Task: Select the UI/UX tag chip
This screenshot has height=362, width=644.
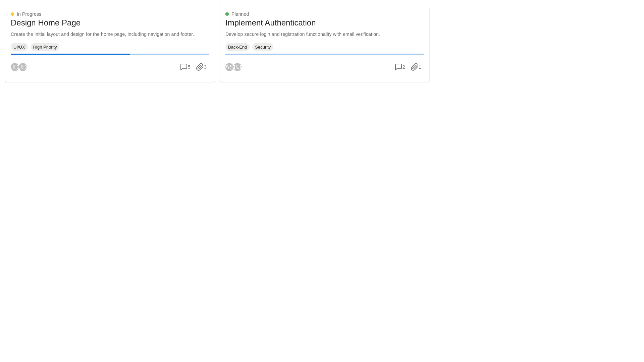Action: 19,47
